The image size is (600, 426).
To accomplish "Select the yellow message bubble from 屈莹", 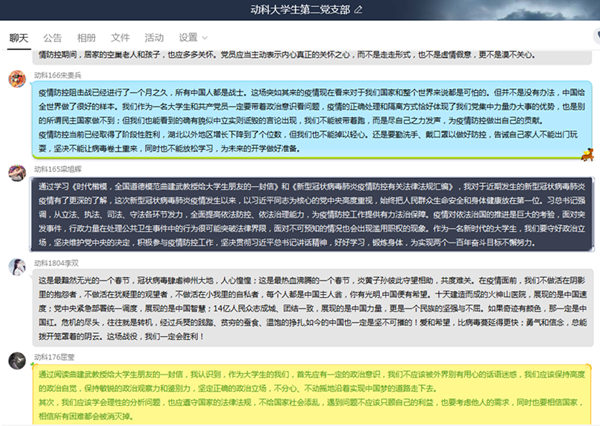I will coord(300,392).
